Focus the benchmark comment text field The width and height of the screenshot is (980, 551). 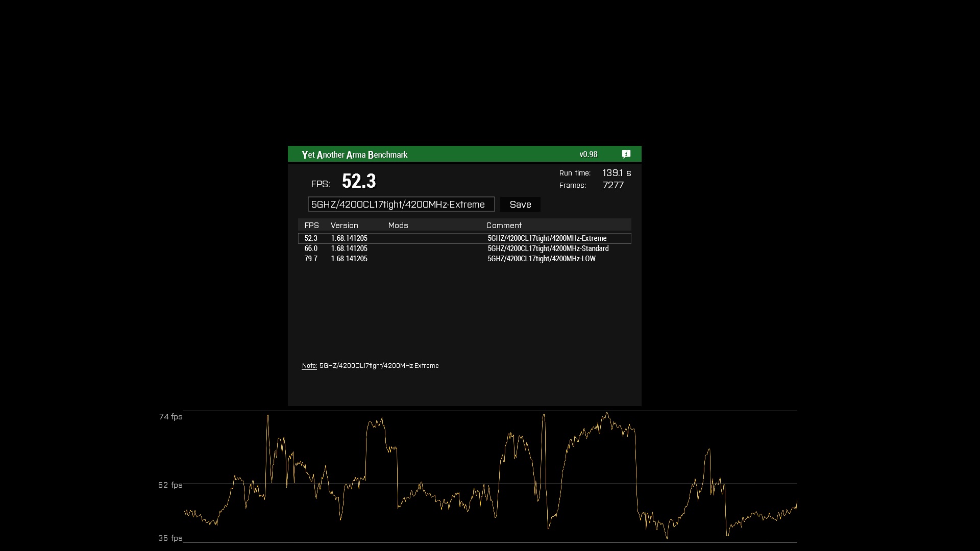[x=401, y=205]
